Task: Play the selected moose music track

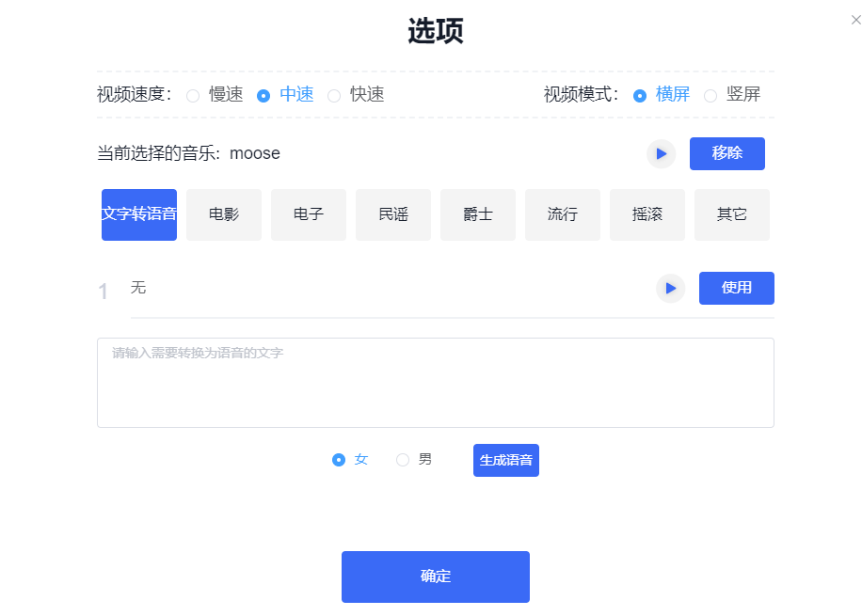Action: (661, 153)
